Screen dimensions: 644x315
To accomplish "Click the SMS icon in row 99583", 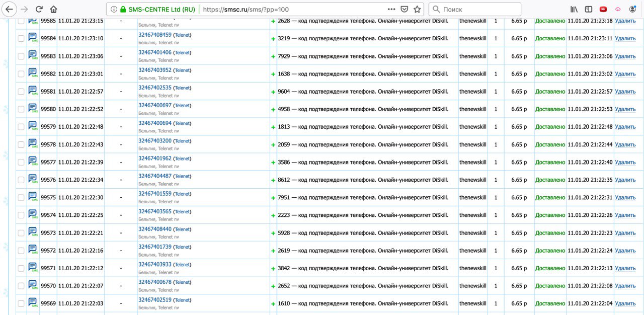I will coord(33,55).
